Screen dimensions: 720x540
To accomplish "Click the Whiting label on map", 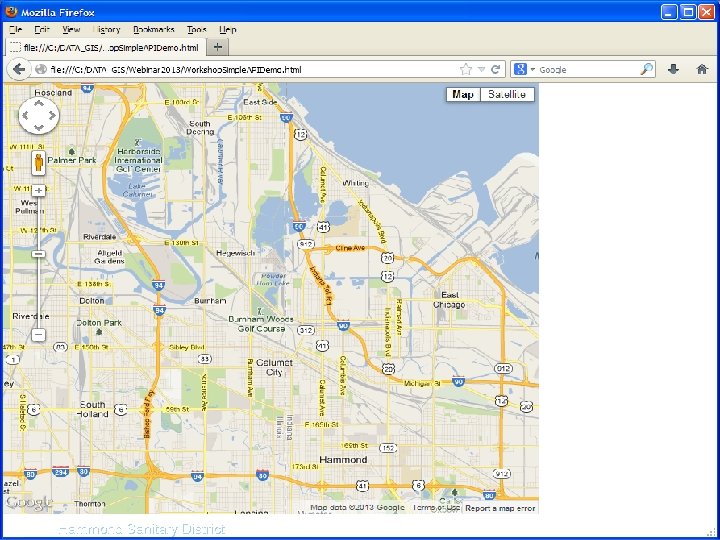I will point(355,183).
